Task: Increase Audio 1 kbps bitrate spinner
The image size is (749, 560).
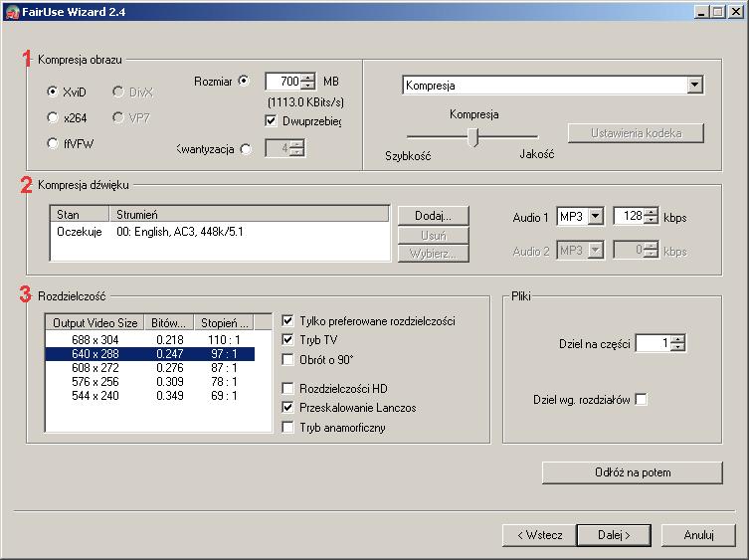Action: tap(651, 213)
